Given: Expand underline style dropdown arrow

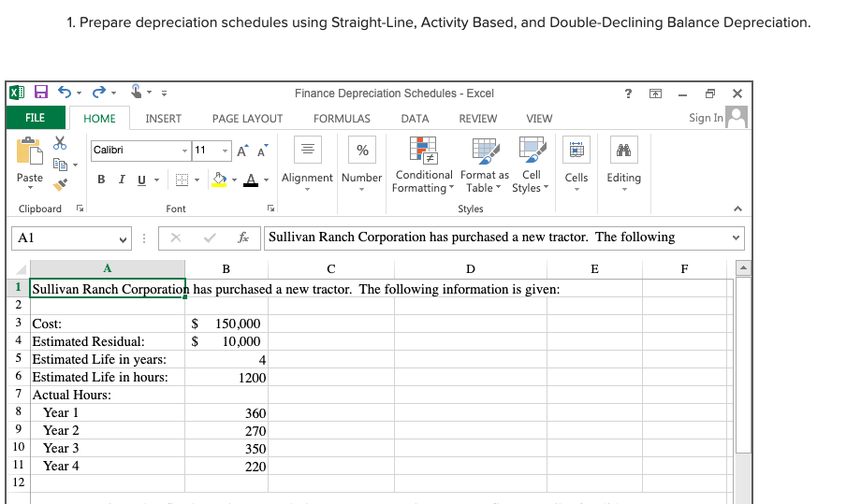Looking at the screenshot, I should coord(156,180).
